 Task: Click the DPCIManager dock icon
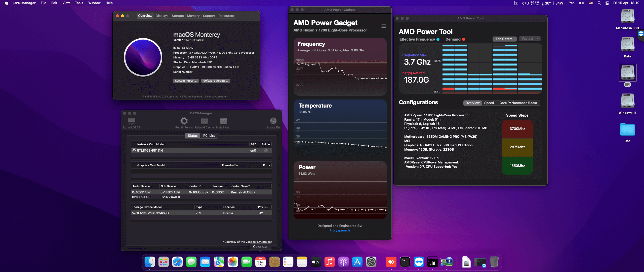[x=447, y=262]
